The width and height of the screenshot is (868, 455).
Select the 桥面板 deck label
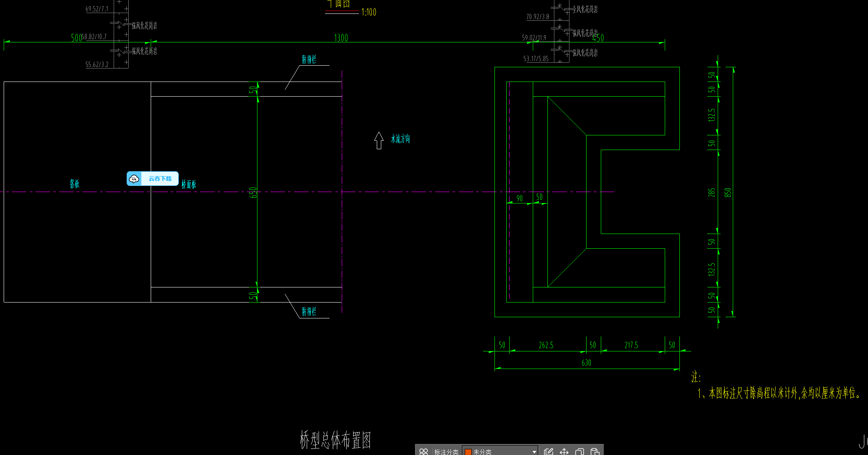coord(189,184)
